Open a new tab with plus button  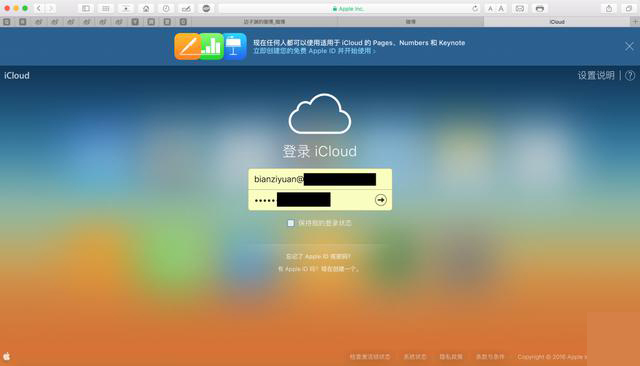coord(635,22)
